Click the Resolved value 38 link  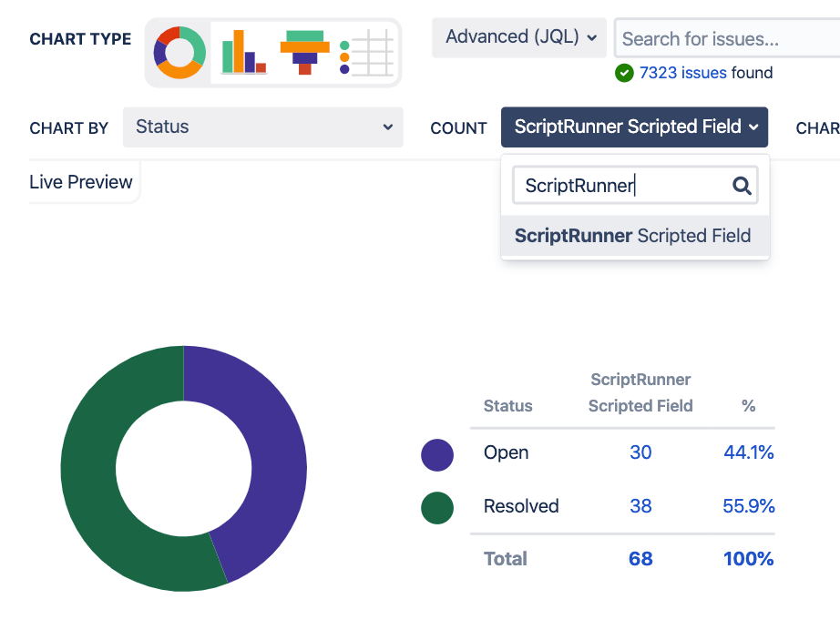point(640,506)
